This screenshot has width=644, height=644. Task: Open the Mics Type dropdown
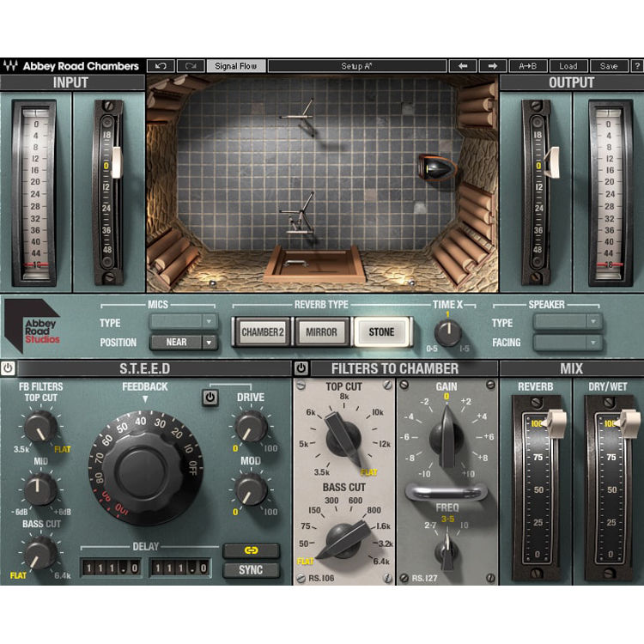point(183,322)
